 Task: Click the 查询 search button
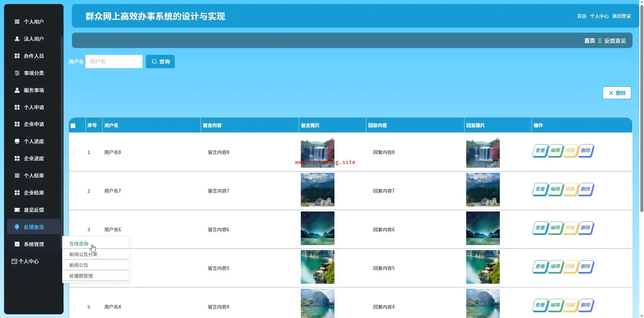[x=160, y=62]
